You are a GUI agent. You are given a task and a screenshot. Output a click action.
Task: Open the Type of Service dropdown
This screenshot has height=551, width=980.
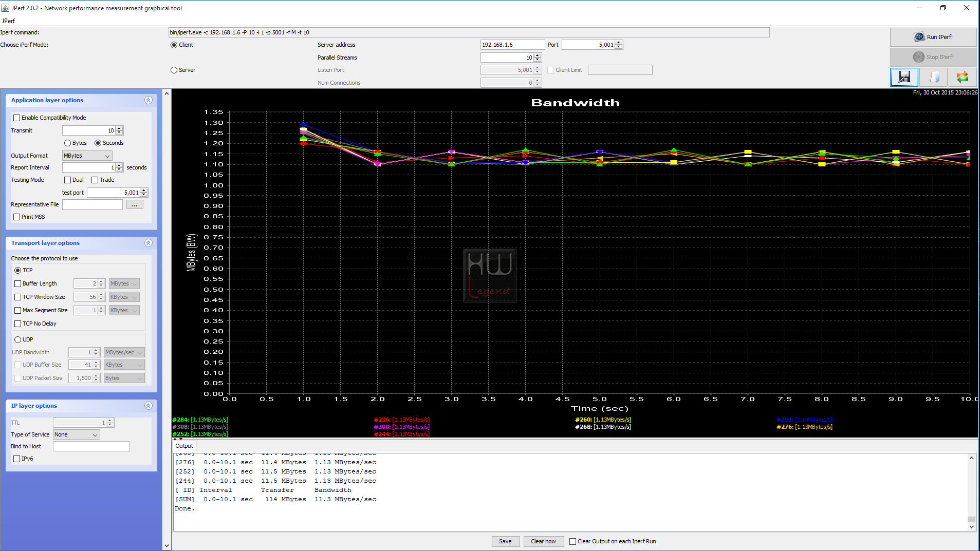(x=76, y=434)
